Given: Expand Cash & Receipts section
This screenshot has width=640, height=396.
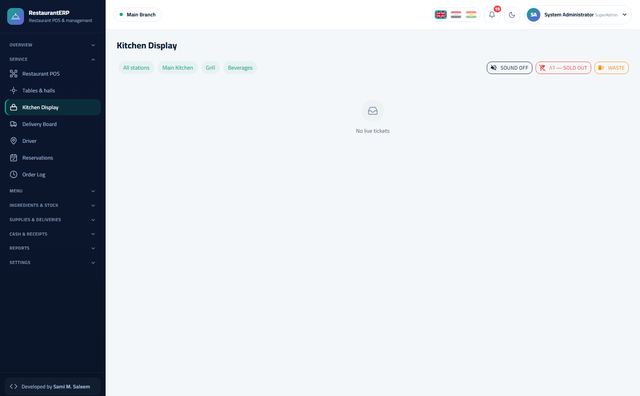Looking at the screenshot, I should point(53,234).
